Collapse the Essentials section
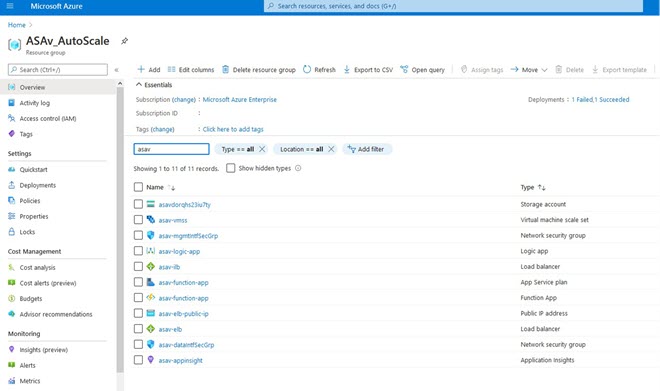The image size is (660, 391). 139,85
